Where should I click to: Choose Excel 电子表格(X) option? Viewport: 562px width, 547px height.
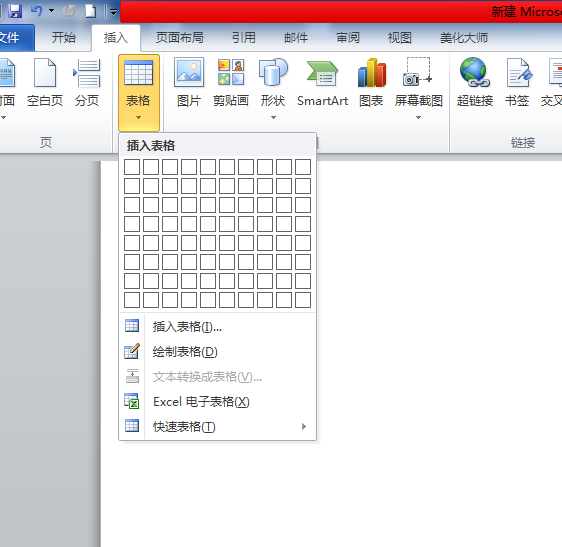click(x=218, y=401)
